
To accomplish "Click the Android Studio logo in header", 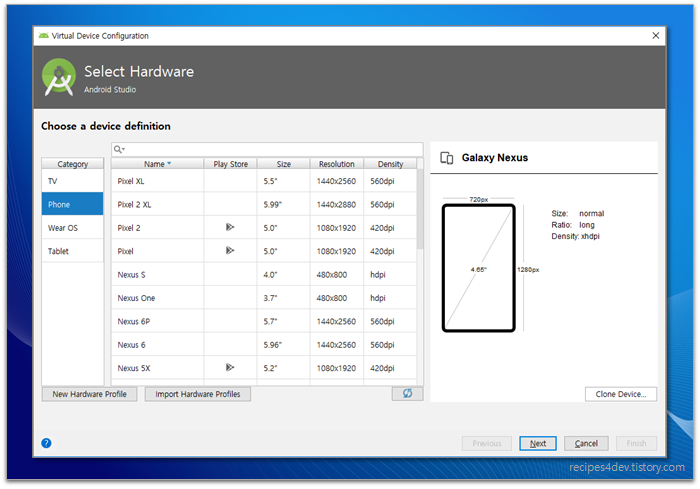I will (x=59, y=77).
